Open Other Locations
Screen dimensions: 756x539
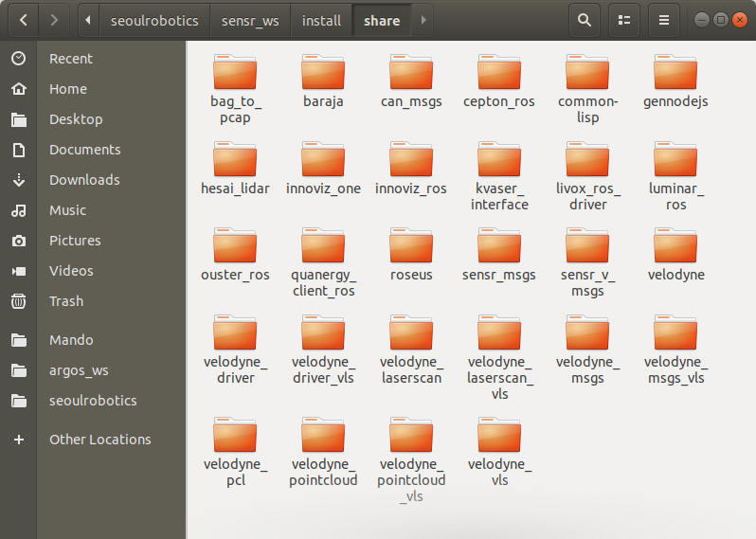click(93, 440)
